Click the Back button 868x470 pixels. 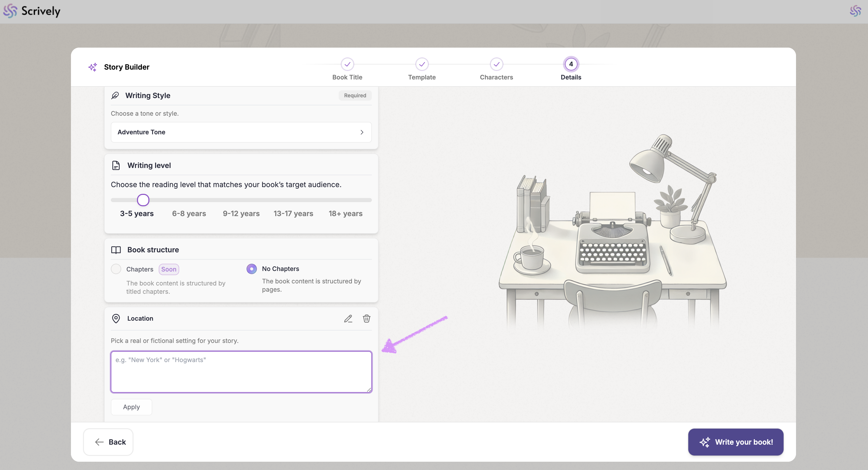tap(108, 442)
